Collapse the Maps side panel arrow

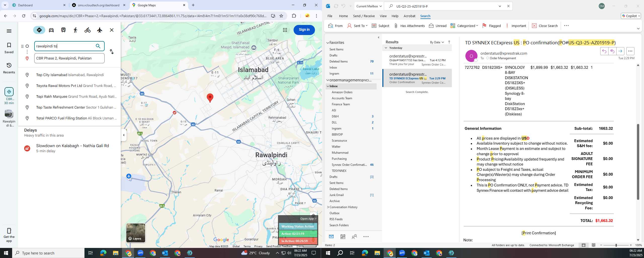[124, 135]
